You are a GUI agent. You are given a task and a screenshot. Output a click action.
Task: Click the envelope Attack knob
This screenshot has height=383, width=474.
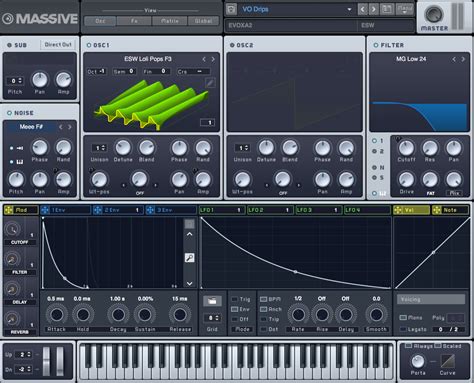(56, 314)
